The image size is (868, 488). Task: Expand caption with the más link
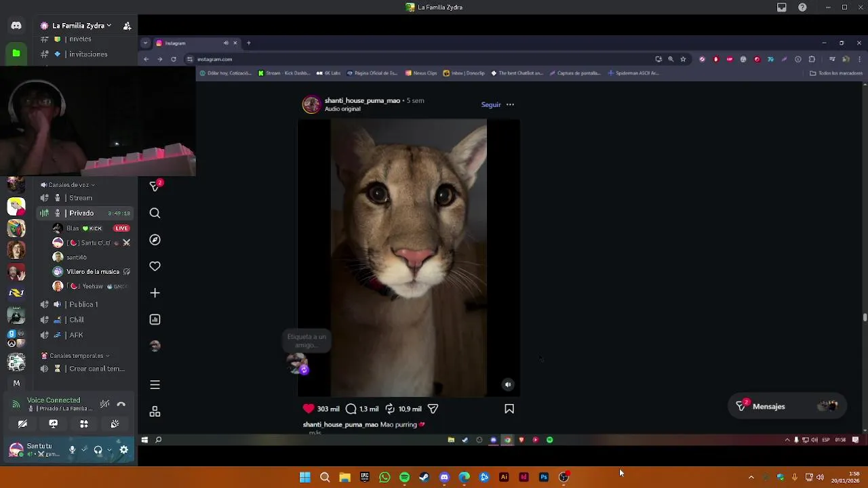pos(315,432)
